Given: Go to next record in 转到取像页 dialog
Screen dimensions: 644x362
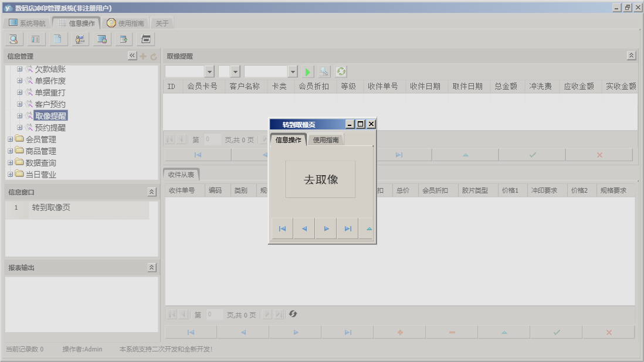Looking at the screenshot, I should coord(326,229).
